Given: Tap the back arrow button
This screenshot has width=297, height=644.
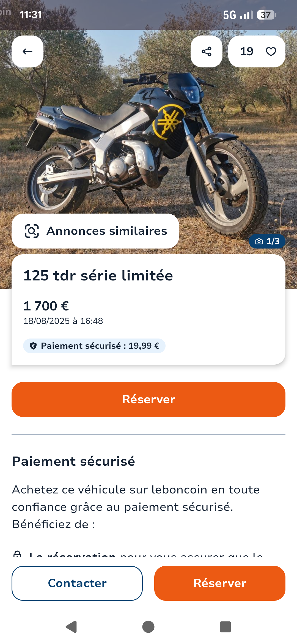Looking at the screenshot, I should [28, 51].
